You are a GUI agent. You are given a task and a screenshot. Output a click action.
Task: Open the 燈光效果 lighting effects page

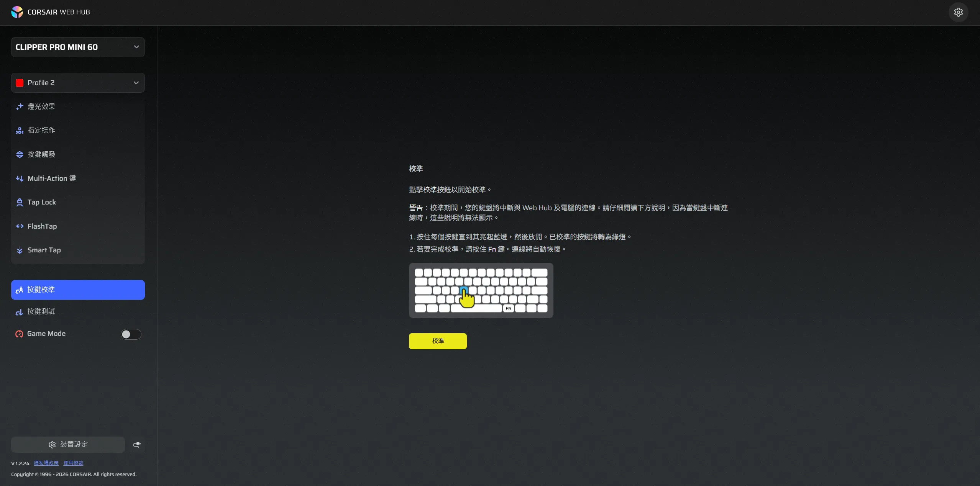[x=78, y=106]
